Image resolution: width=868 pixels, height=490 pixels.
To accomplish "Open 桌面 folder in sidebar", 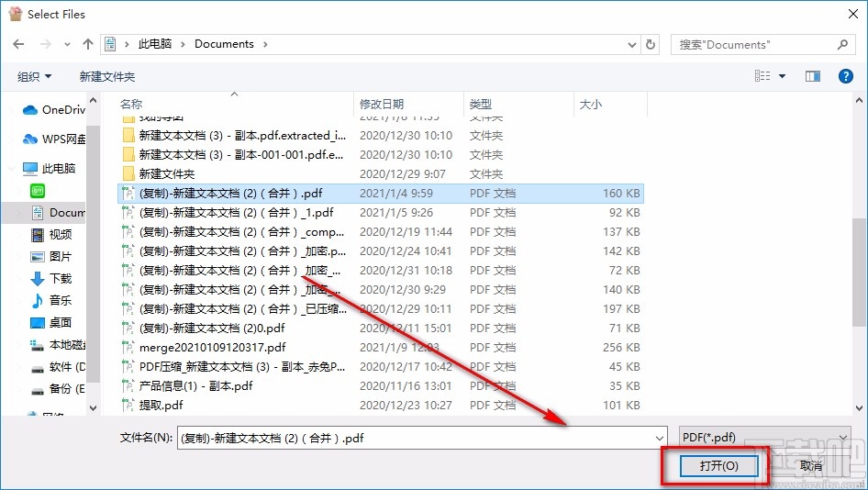I will coord(51,322).
